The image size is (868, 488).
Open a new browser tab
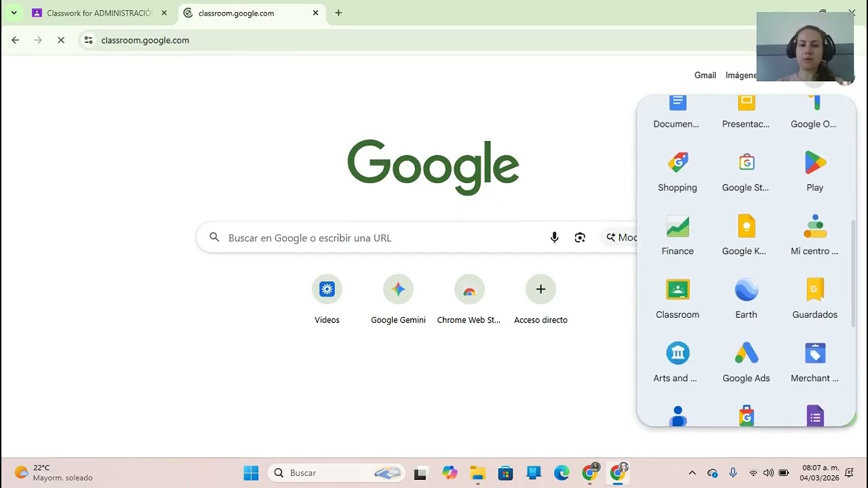point(338,13)
